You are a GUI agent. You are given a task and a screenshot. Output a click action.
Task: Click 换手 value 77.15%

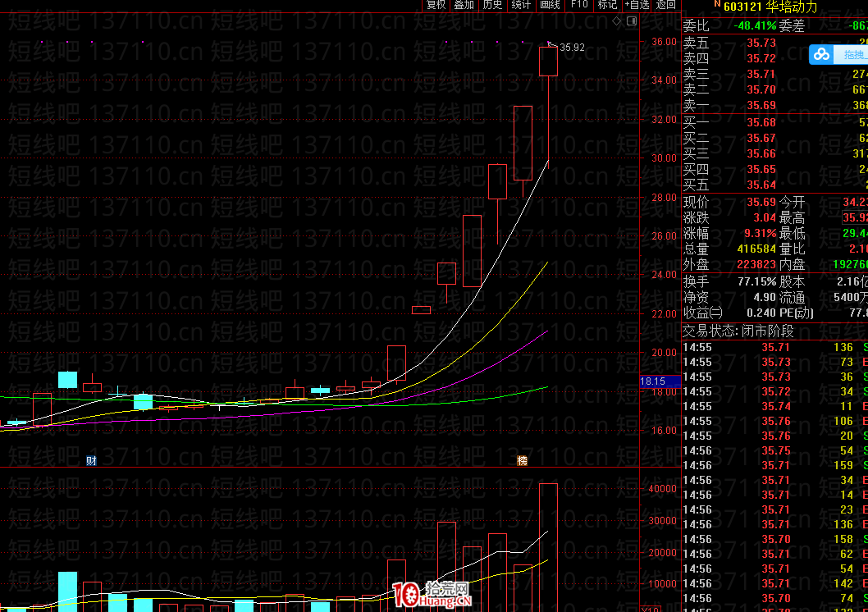point(756,281)
